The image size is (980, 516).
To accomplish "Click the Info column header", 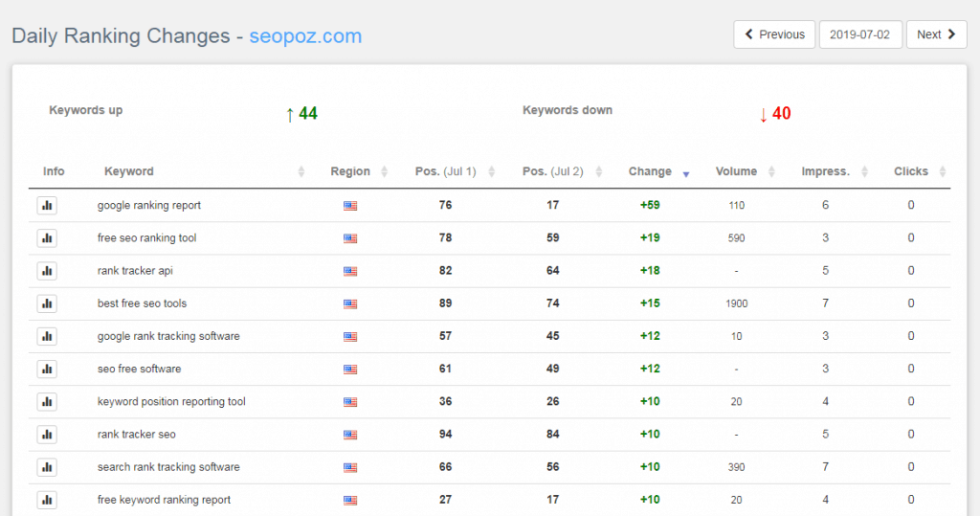I will [54, 171].
